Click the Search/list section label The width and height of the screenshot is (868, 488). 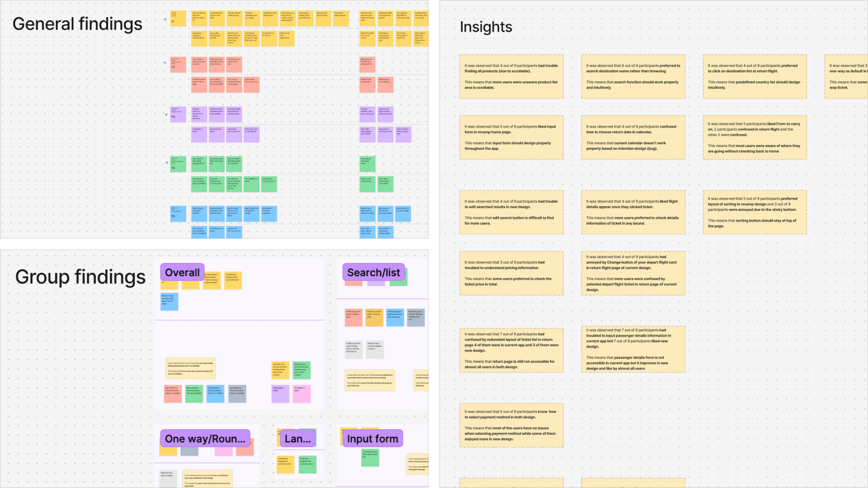pyautogui.click(x=373, y=272)
